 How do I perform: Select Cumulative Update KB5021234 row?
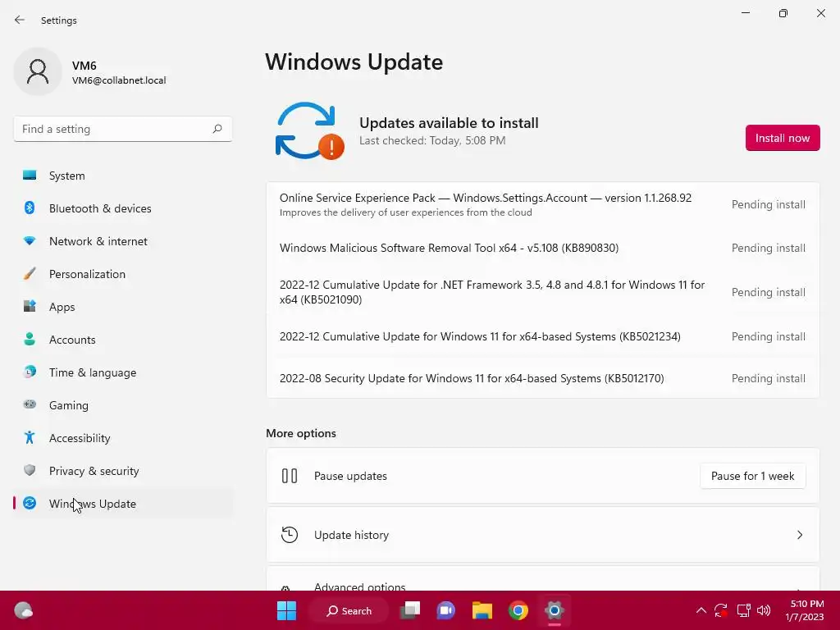543,336
